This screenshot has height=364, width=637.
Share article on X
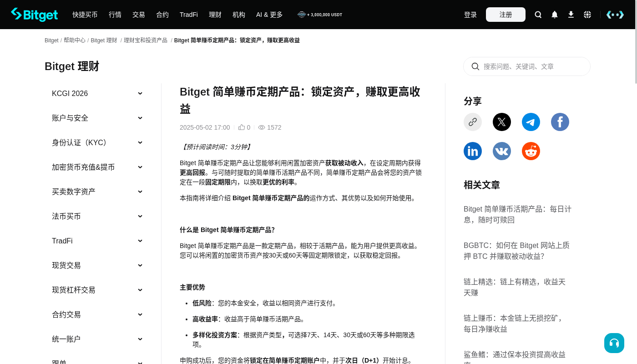tap(502, 122)
